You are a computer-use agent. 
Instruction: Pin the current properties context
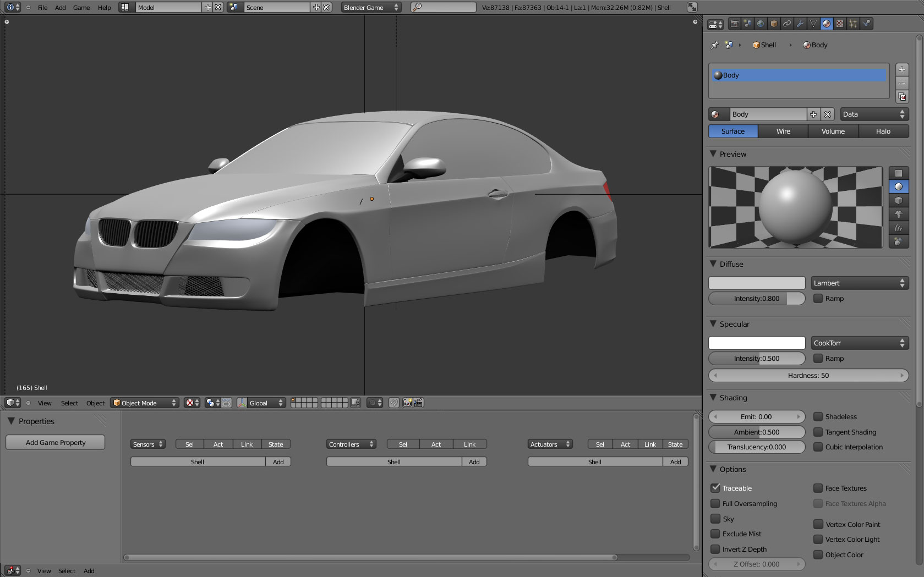click(715, 45)
